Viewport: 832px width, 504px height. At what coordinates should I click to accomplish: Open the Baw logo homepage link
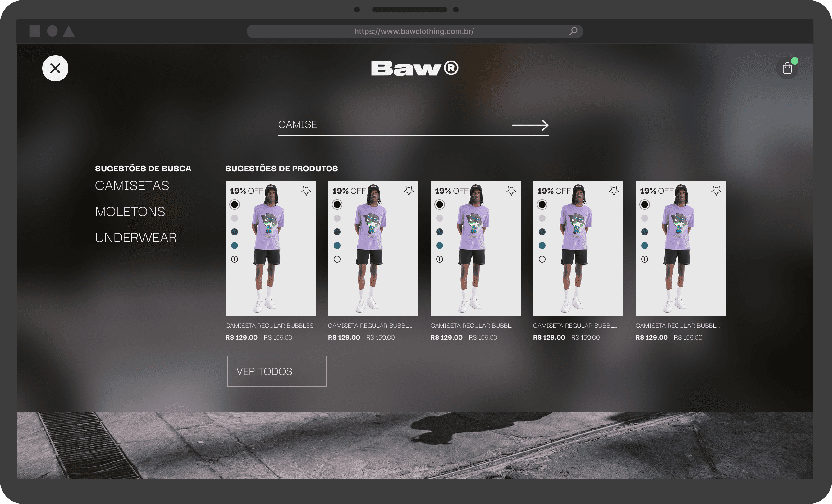pyautogui.click(x=415, y=69)
